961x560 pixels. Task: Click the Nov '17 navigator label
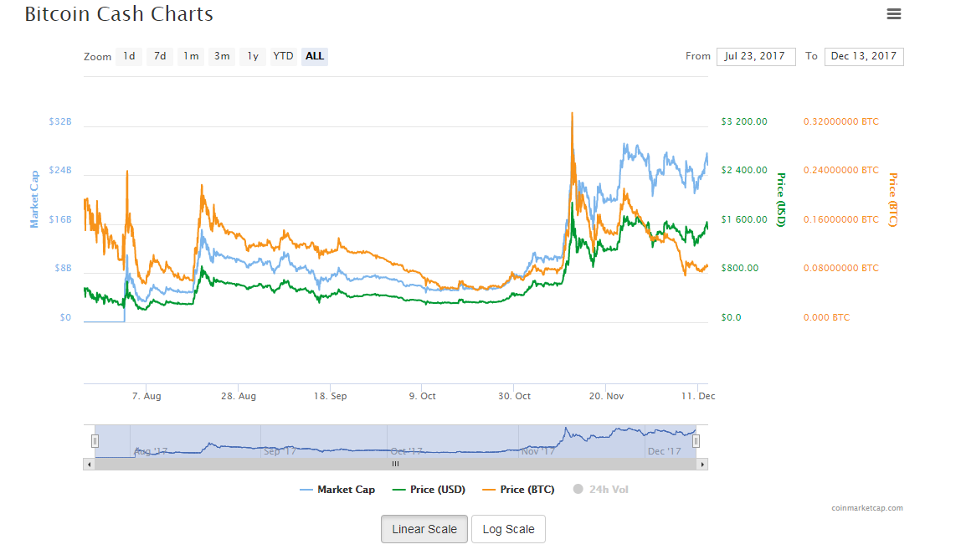[538, 451]
